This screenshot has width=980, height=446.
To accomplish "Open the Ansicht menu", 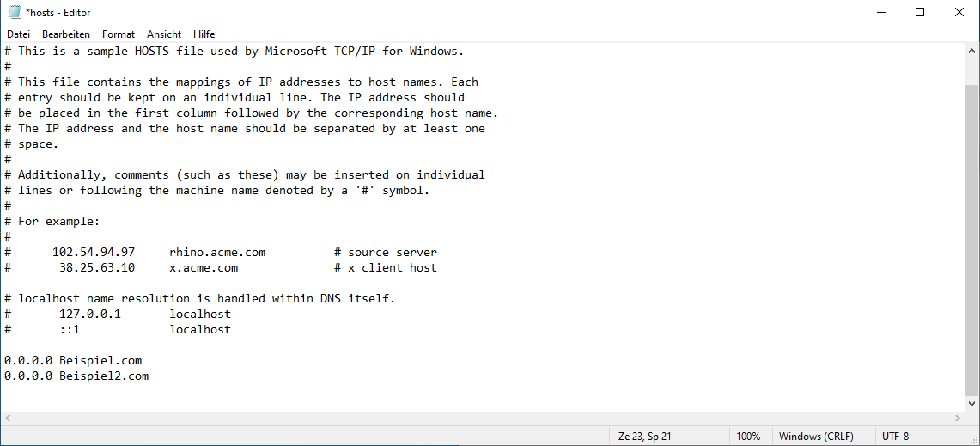I will pos(164,34).
